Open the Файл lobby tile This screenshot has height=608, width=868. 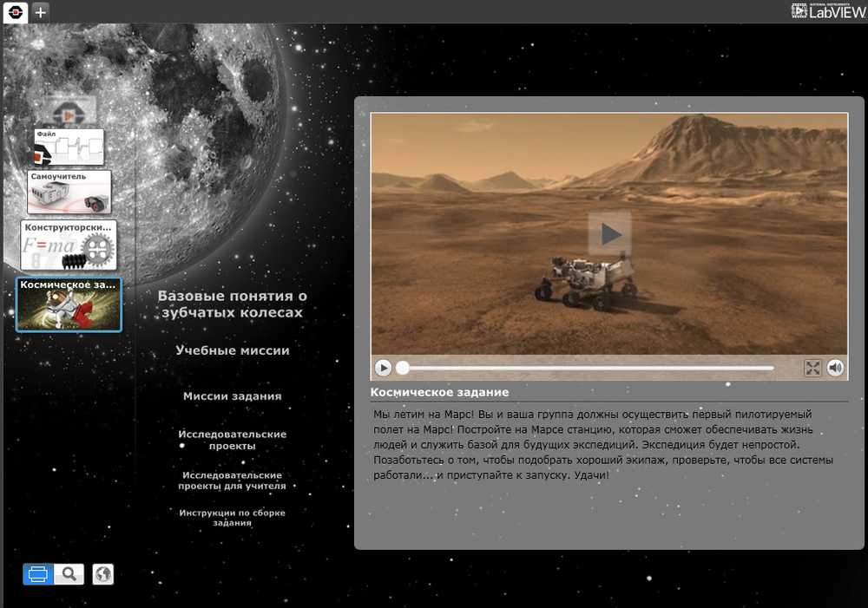click(69, 147)
